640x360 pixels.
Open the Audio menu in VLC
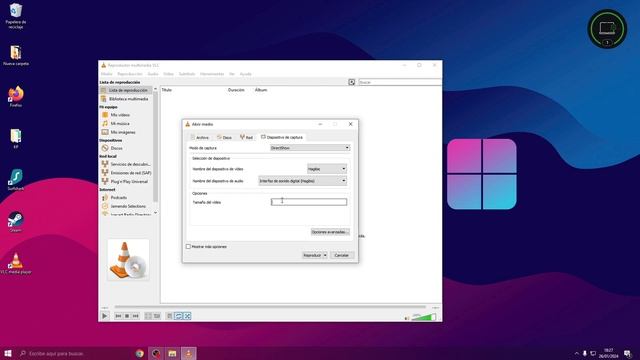pyautogui.click(x=153, y=74)
